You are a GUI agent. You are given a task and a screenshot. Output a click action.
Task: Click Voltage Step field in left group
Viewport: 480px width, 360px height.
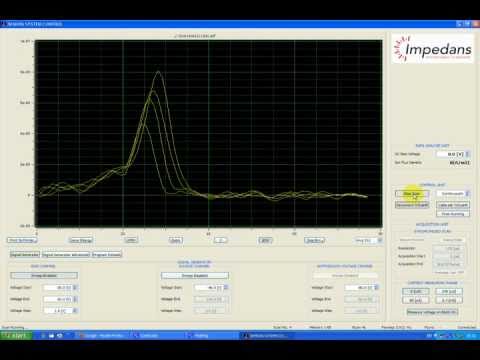(x=58, y=311)
